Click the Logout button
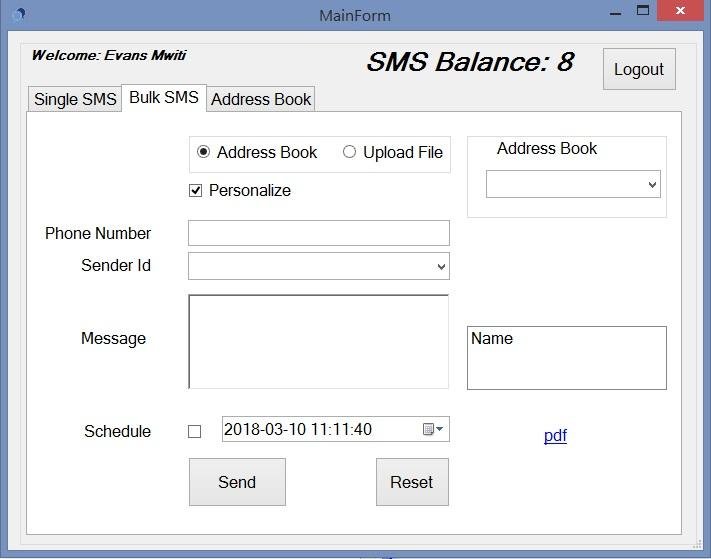 639,69
